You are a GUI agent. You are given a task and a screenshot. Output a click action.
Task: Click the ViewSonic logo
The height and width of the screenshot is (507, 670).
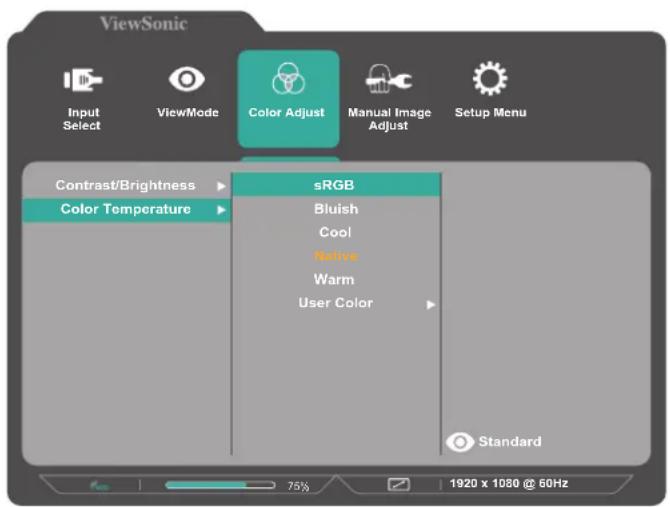click(144, 23)
